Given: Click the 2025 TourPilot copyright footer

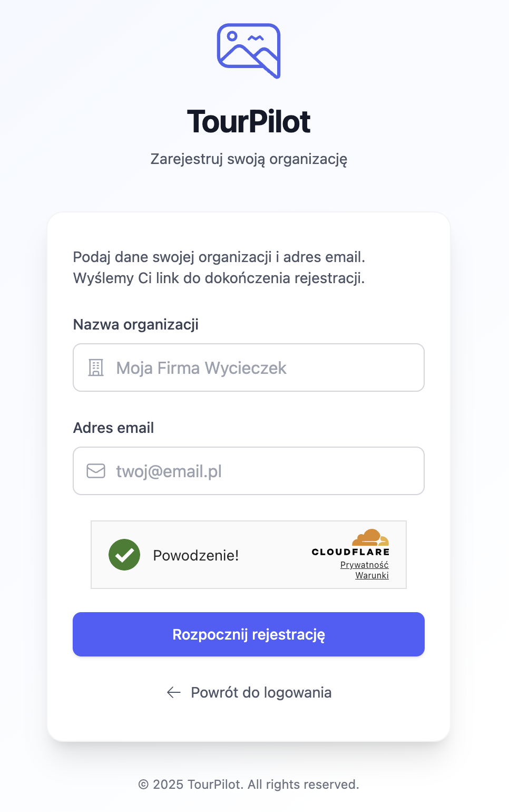Looking at the screenshot, I should 249,785.
